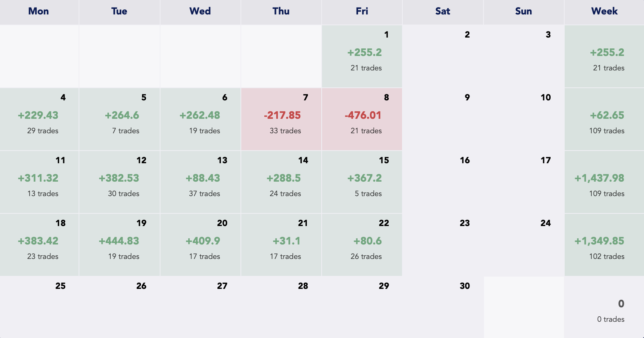Open weekly summary showing +1,437.98
644x338 pixels.
point(604,182)
